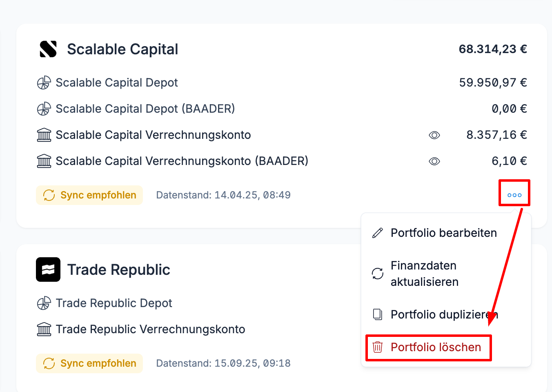This screenshot has height=392, width=552.
Task: Open the three-dot menu for Scalable Capital
Action: [514, 195]
